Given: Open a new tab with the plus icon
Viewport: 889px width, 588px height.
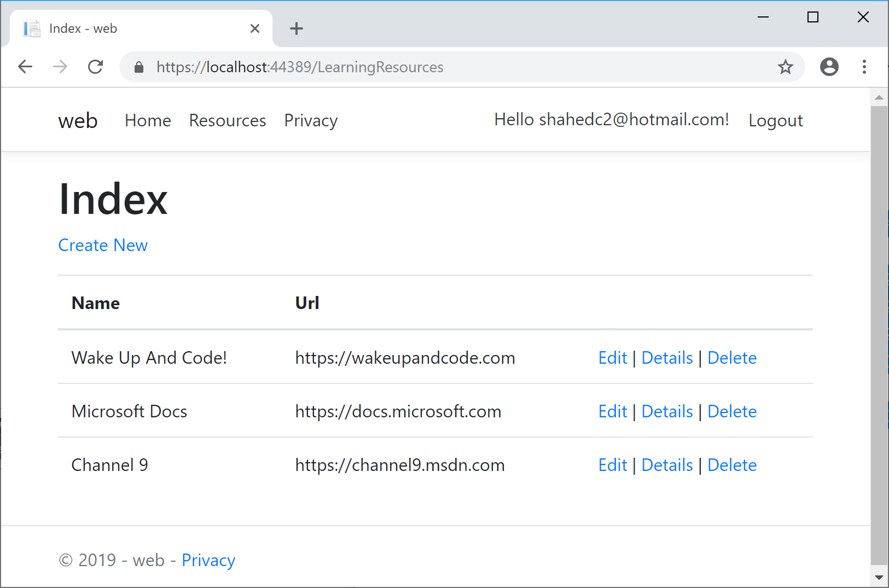Looking at the screenshot, I should coord(297,28).
